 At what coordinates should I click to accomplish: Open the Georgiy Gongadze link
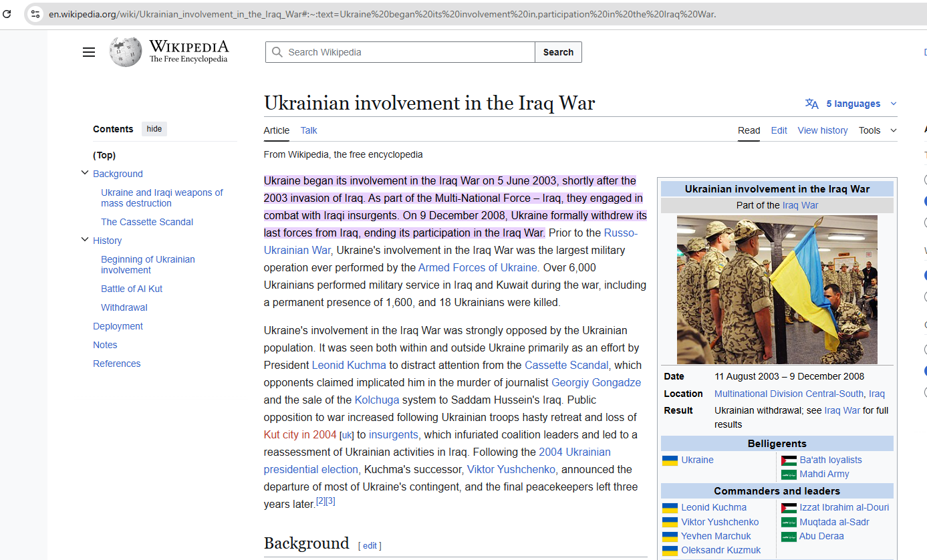click(x=596, y=382)
